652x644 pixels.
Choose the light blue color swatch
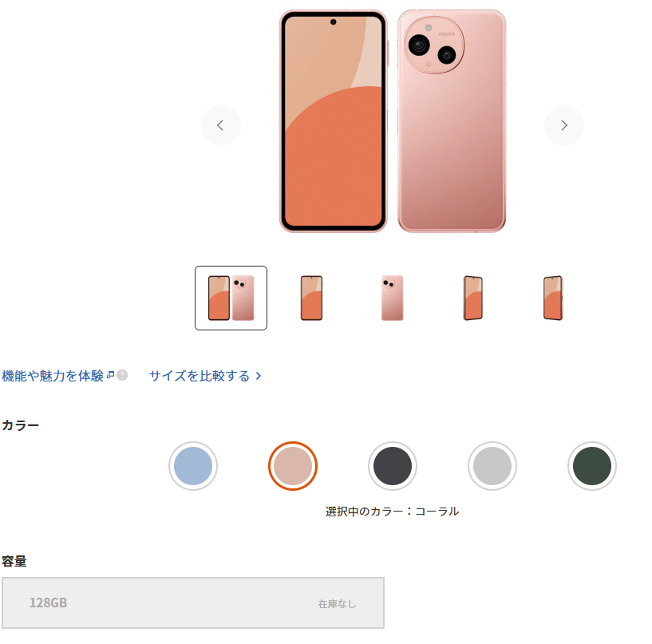(x=193, y=465)
